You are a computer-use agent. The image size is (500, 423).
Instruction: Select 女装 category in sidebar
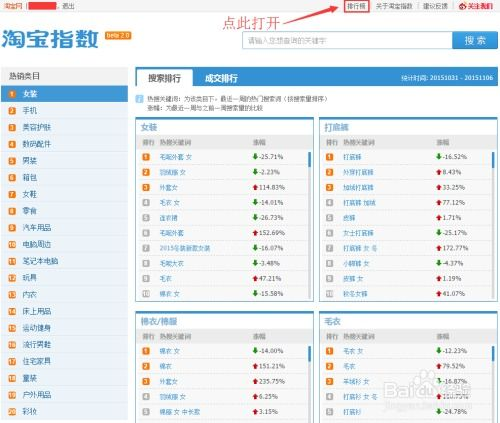pos(64,94)
